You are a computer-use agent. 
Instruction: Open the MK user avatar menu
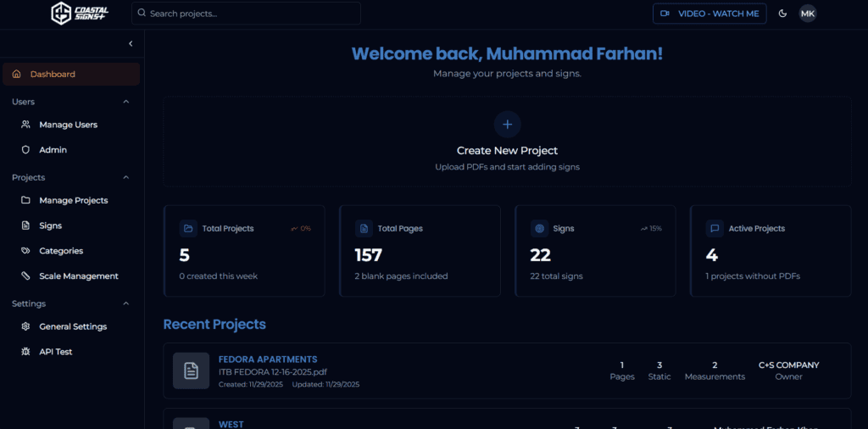coord(808,14)
